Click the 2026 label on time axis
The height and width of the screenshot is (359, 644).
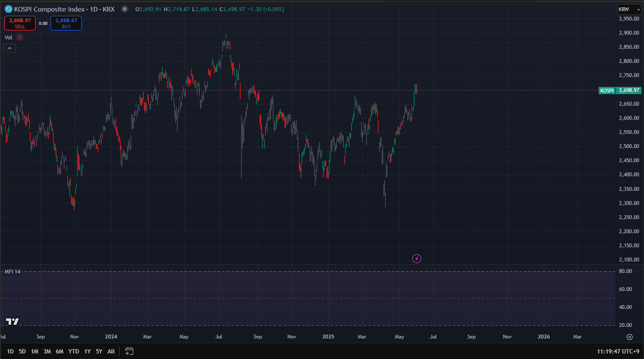click(544, 337)
